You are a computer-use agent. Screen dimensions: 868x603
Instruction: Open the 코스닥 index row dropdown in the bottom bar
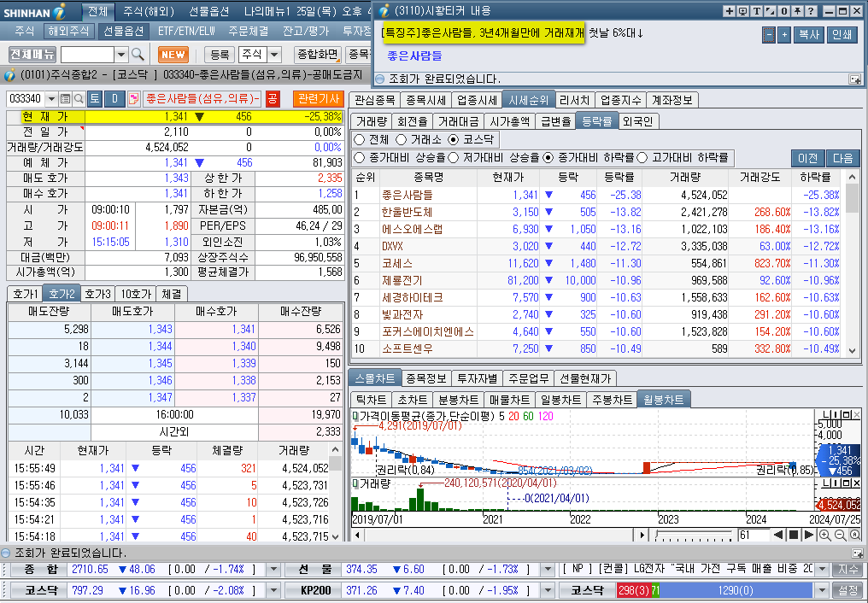[x=273, y=590]
